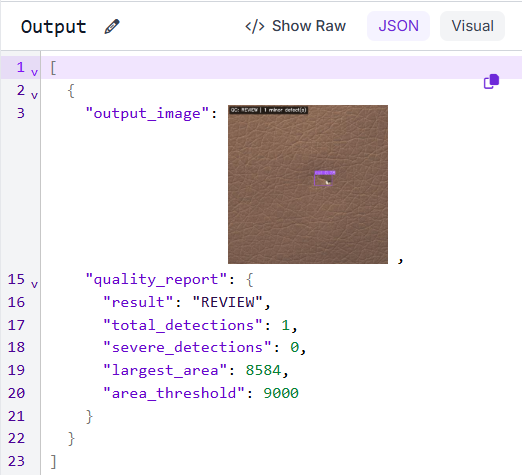Switch to the Visual view tab
This screenshot has width=522, height=475.
(472, 26)
